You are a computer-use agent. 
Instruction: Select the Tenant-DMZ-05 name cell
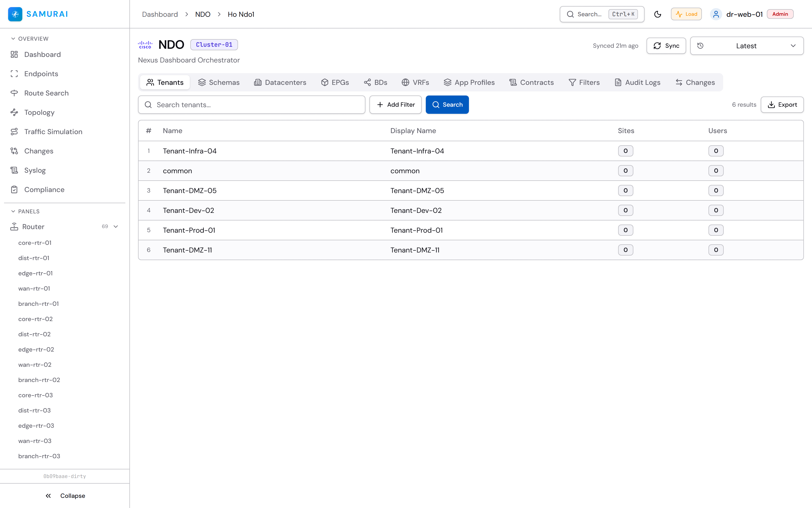pyautogui.click(x=190, y=190)
